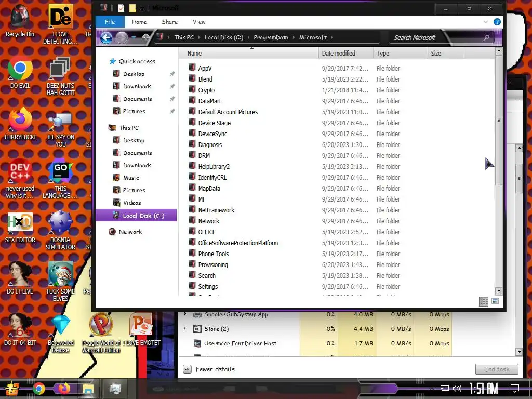Image resolution: width=532 pixels, height=399 pixels.
Task: Expand breadcrumb chevron after ProgramData
Action: click(294, 37)
